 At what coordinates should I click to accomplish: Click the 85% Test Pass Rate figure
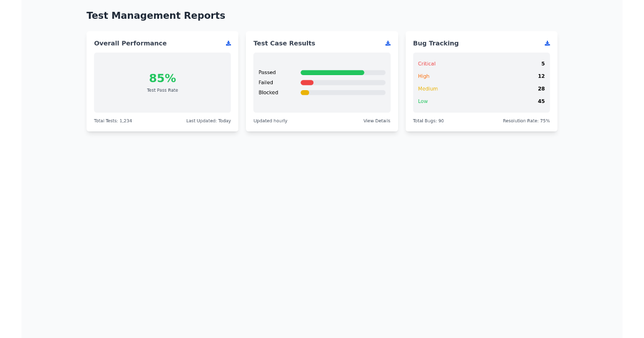(162, 78)
